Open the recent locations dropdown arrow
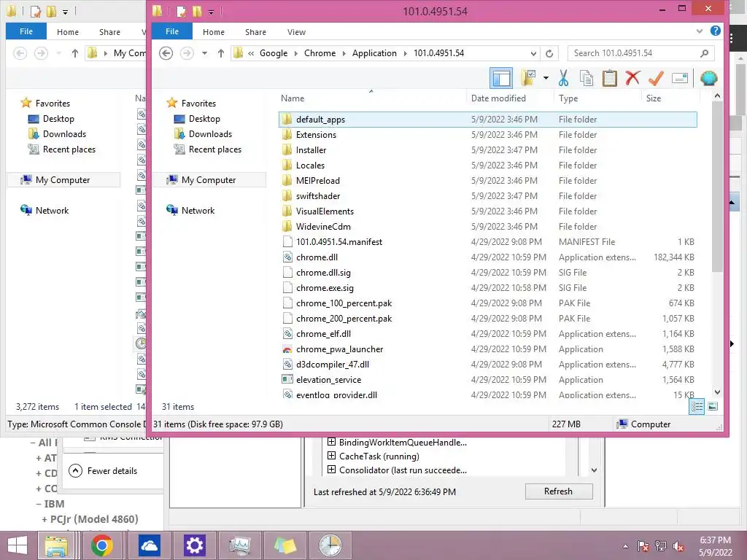 [x=204, y=53]
